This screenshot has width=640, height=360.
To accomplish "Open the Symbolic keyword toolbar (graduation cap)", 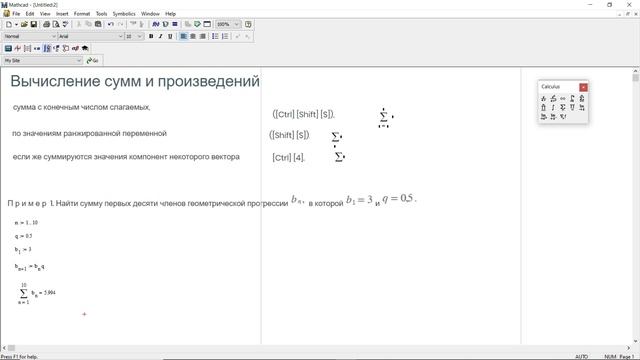I will click(85, 48).
